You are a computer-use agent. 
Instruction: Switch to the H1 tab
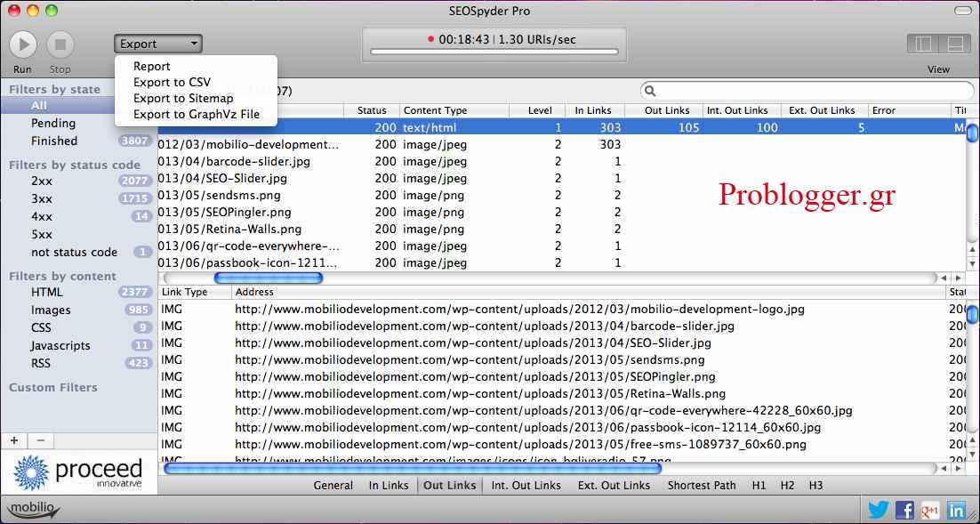pos(759,485)
